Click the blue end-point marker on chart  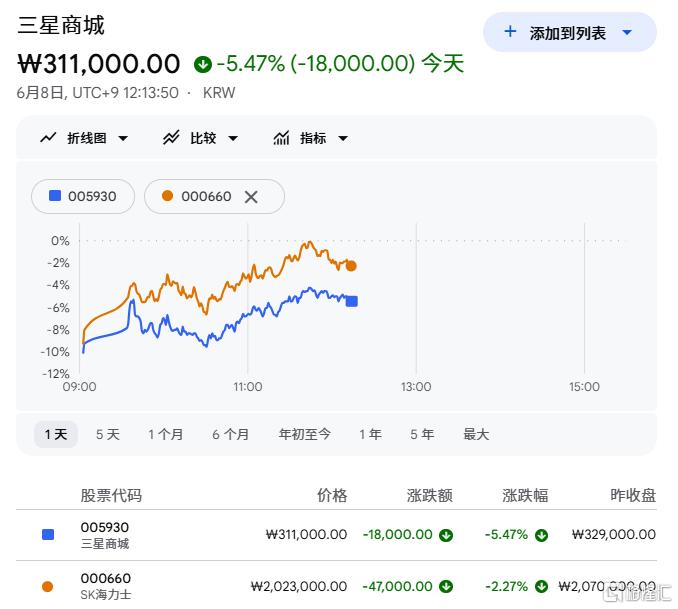pyautogui.click(x=352, y=301)
